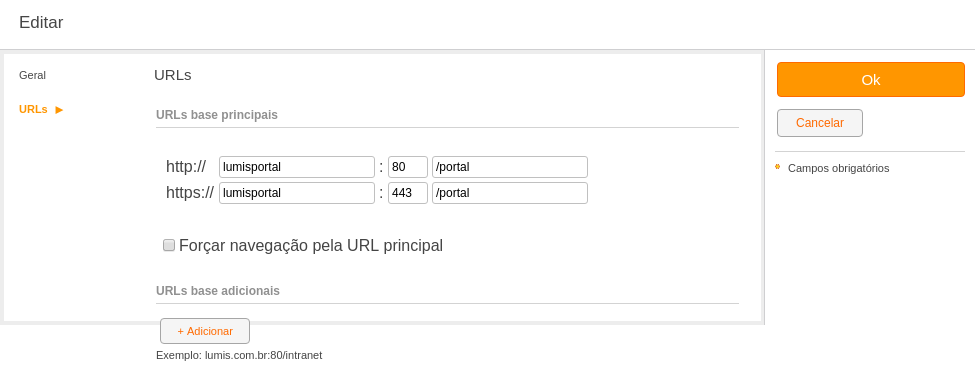Focus the https host field containing lumisportal
This screenshot has height=386, width=975.
(297, 193)
